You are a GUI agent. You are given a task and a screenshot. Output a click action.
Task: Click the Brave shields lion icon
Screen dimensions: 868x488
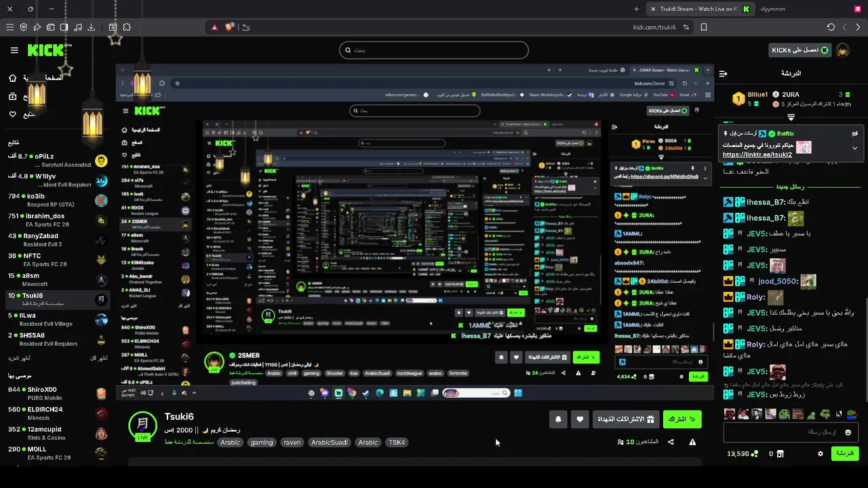tap(230, 27)
